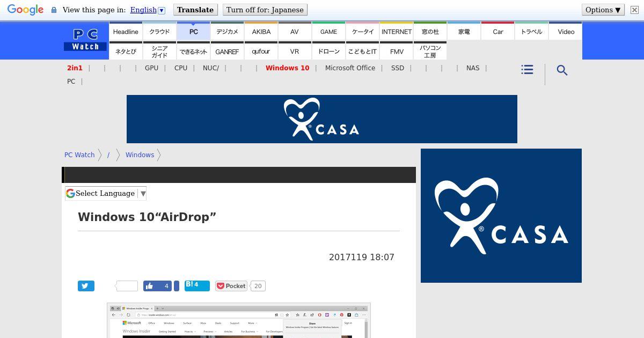Open the こどもとIT tab
644x338 pixels.
pyautogui.click(x=362, y=52)
